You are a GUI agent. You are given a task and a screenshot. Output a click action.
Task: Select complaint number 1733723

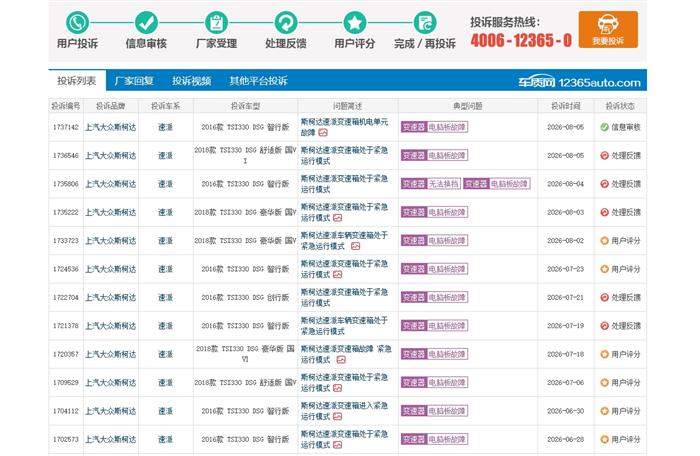point(66,241)
